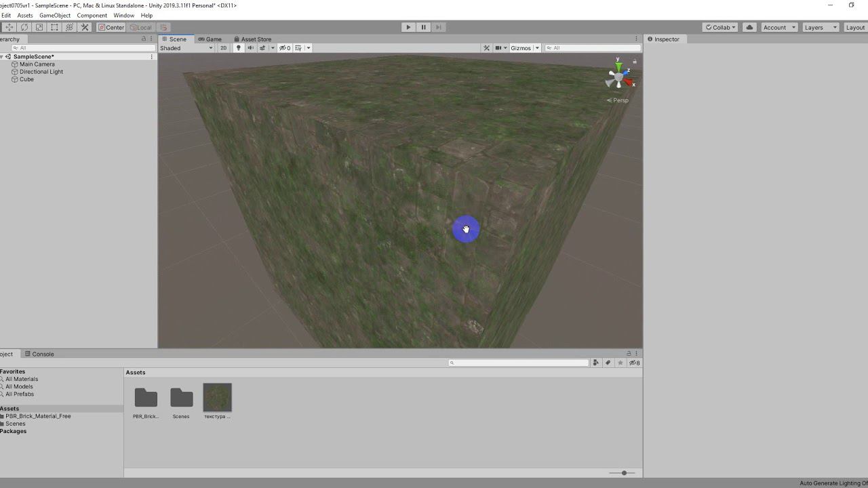
Task: Select the Move tool in the toolbar
Action: tap(9, 27)
